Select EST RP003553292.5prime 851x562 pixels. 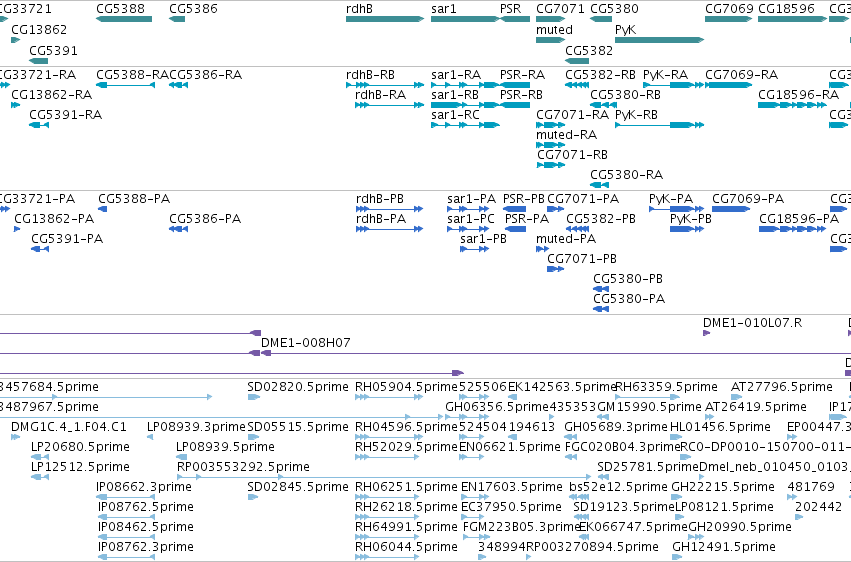[x=243, y=467]
